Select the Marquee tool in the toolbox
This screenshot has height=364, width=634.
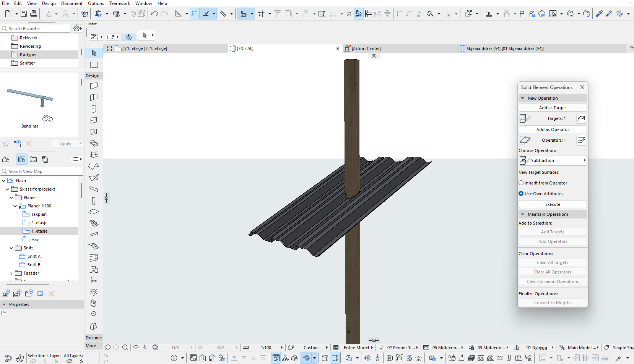pyautogui.click(x=94, y=65)
